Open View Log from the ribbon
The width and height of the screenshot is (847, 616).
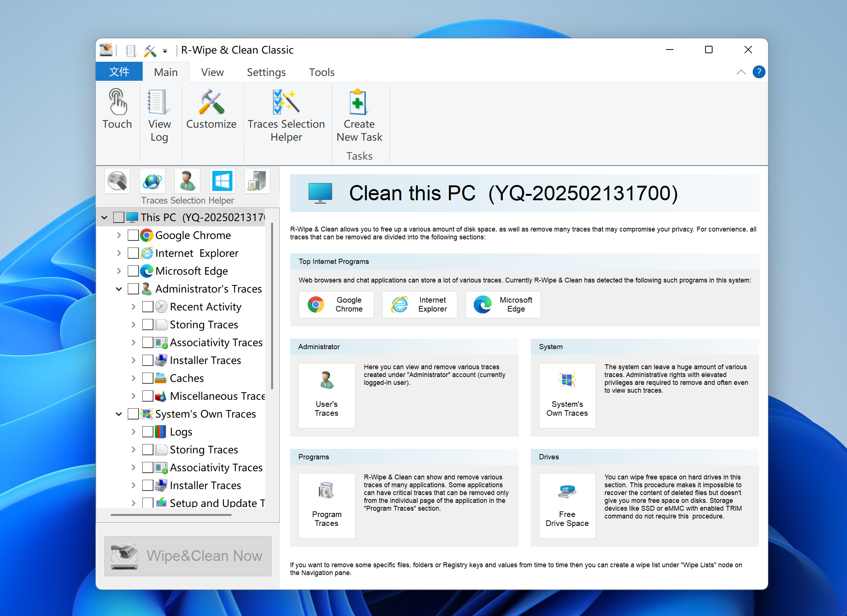coord(159,116)
